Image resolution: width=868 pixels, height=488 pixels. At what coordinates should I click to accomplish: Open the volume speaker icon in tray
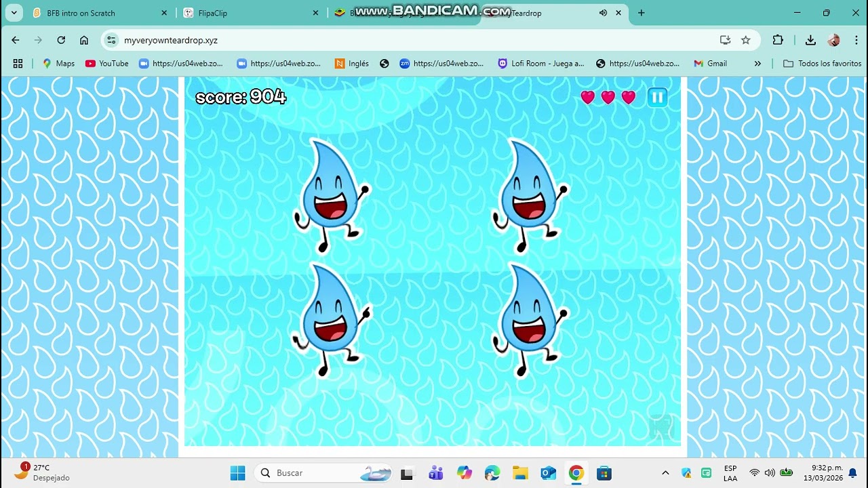[x=770, y=473]
